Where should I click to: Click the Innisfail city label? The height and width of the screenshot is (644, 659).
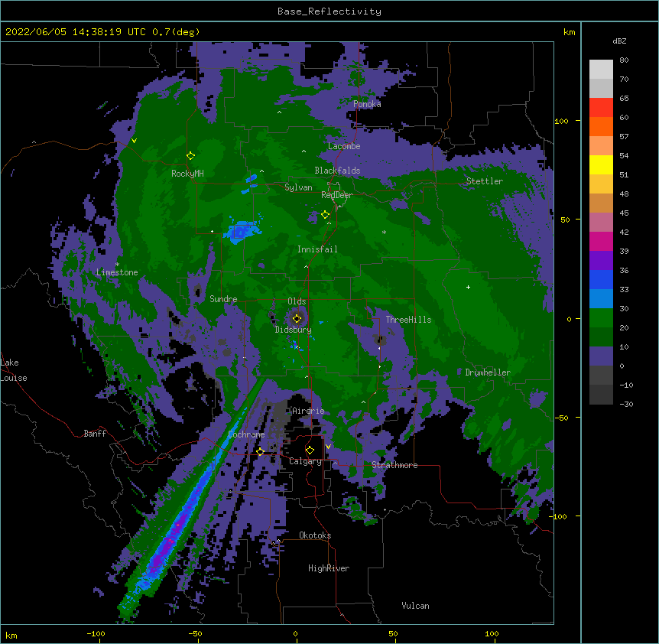pyautogui.click(x=317, y=249)
